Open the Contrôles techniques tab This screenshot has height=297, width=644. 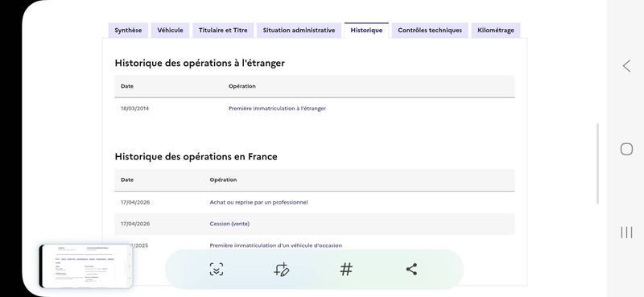430,31
